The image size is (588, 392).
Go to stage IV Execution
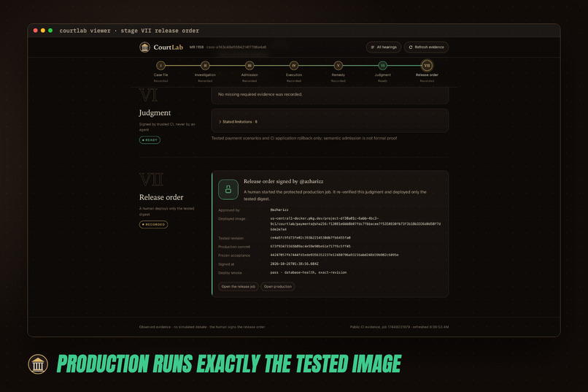(x=293, y=66)
